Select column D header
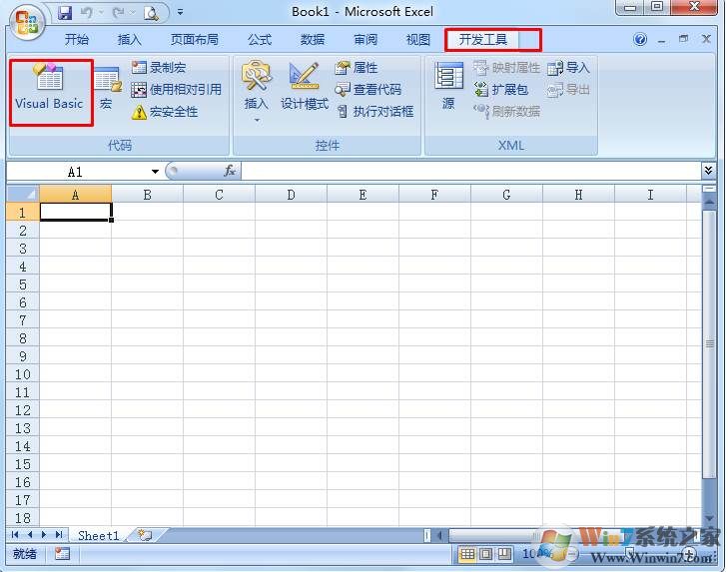Image resolution: width=728 pixels, height=572 pixels. click(x=291, y=195)
